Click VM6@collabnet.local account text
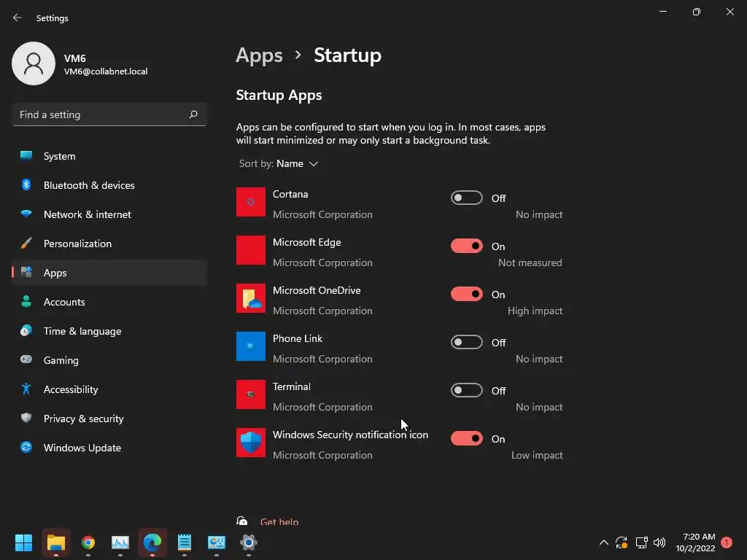 pyautogui.click(x=106, y=71)
